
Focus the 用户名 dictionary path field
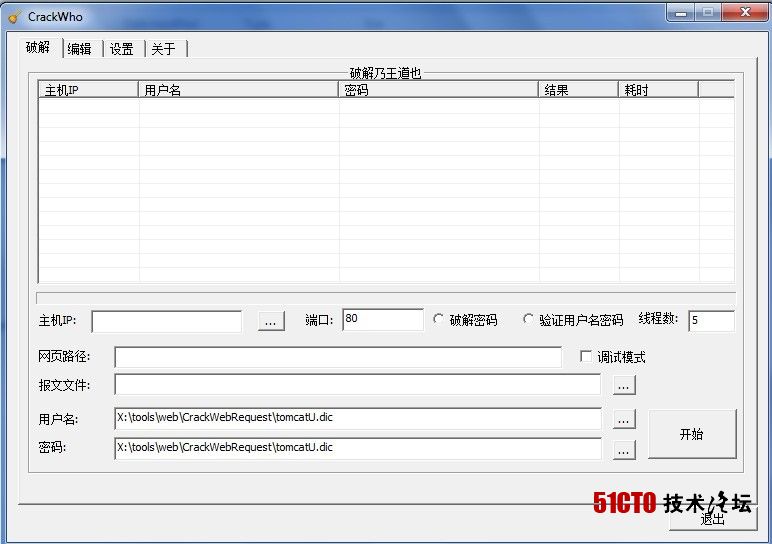tap(357, 418)
